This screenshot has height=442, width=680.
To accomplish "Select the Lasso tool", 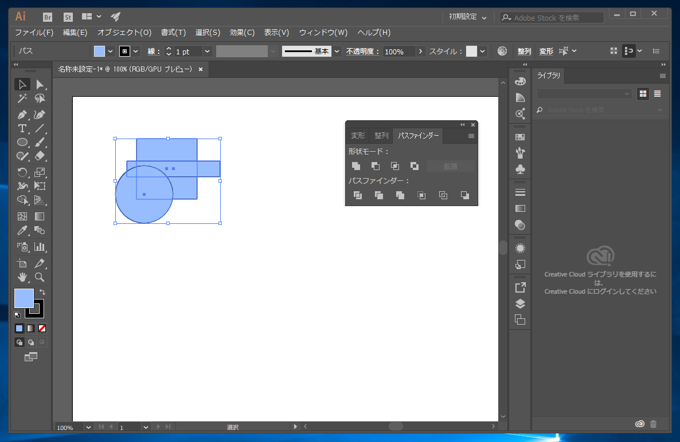I will tap(39, 99).
